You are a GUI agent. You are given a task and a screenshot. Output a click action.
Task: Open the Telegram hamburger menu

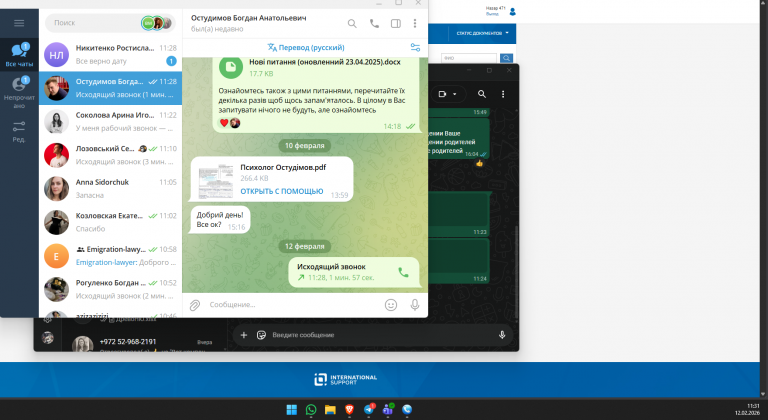(19, 23)
